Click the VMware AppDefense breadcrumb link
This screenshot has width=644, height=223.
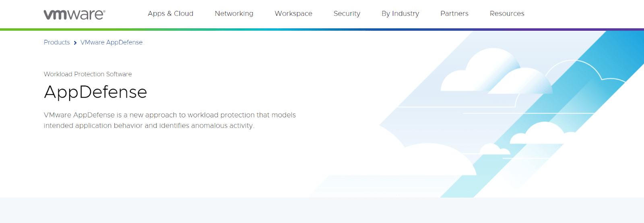pos(111,42)
